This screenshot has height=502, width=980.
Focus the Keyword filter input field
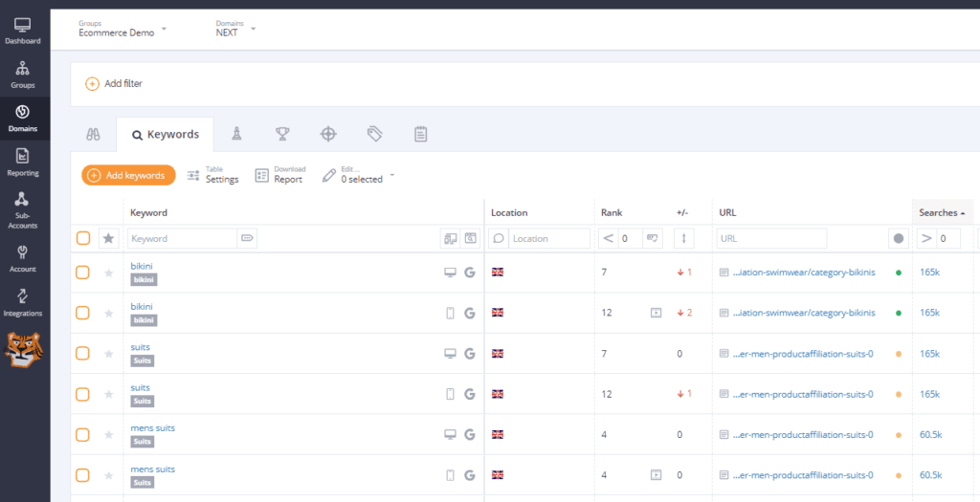tap(182, 238)
